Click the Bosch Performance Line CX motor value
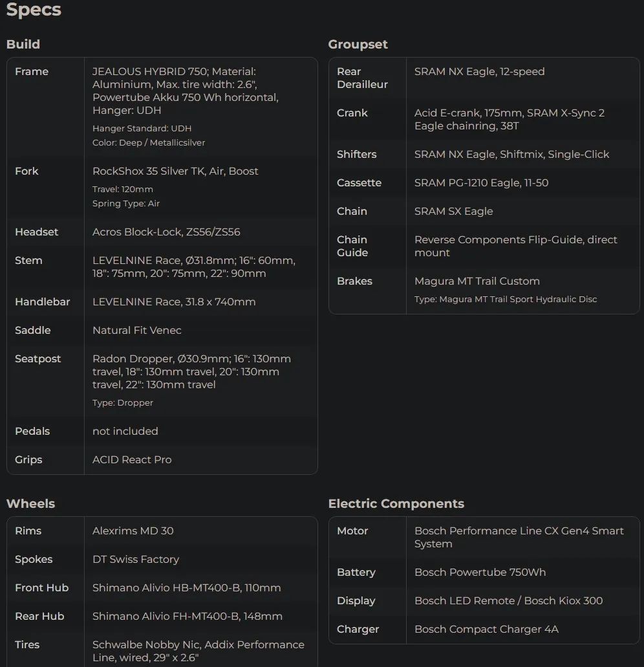The height and width of the screenshot is (667, 644). click(519, 537)
